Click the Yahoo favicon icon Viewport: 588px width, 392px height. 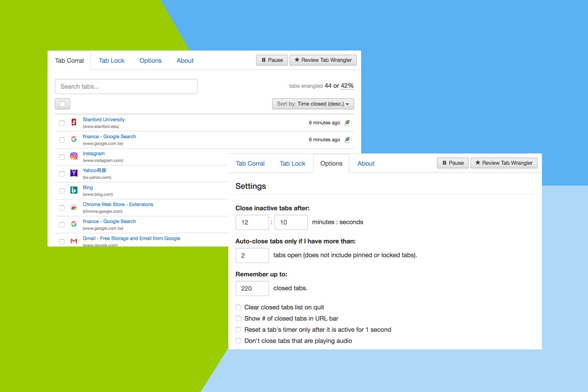(x=73, y=173)
